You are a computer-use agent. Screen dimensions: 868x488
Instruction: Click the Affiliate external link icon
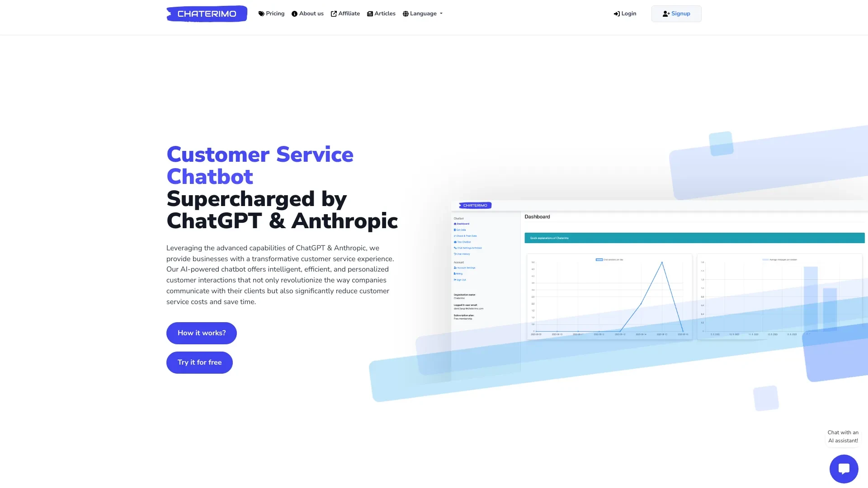tap(333, 13)
